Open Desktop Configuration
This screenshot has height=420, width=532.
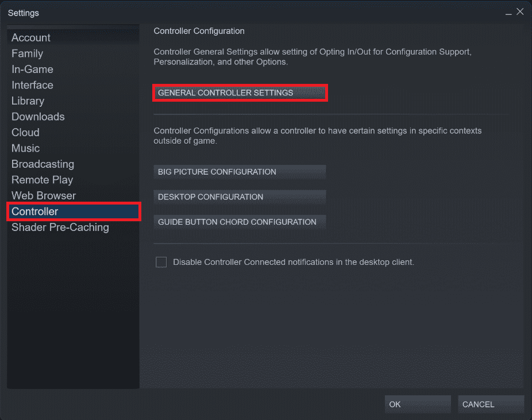[x=240, y=196]
